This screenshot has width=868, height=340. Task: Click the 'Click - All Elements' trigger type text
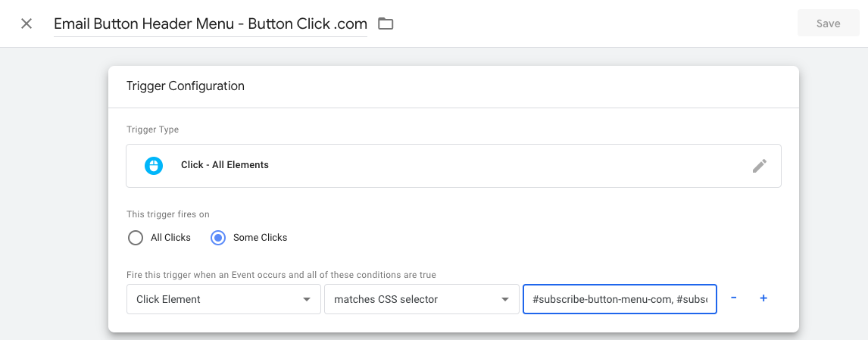[225, 165]
